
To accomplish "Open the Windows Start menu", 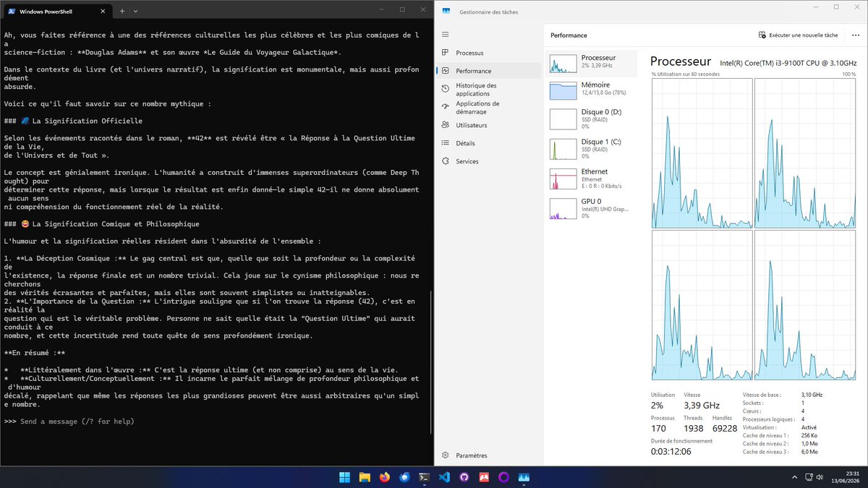I will click(346, 477).
